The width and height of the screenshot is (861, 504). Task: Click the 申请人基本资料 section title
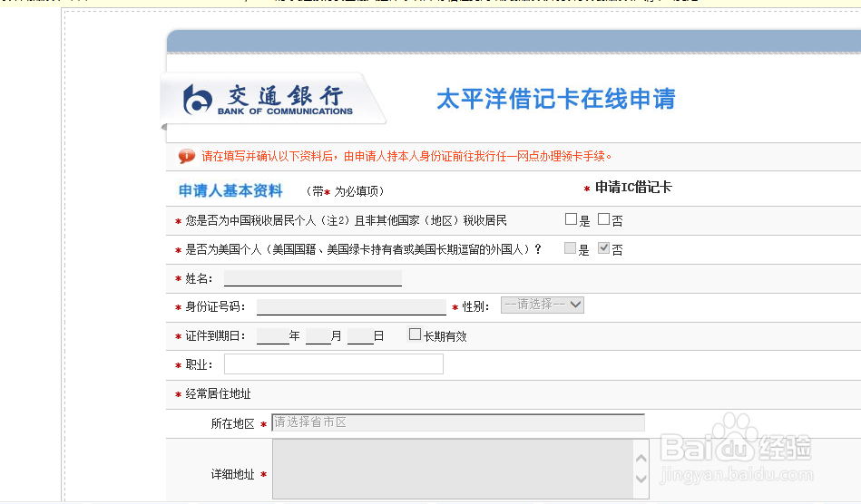[x=230, y=190]
